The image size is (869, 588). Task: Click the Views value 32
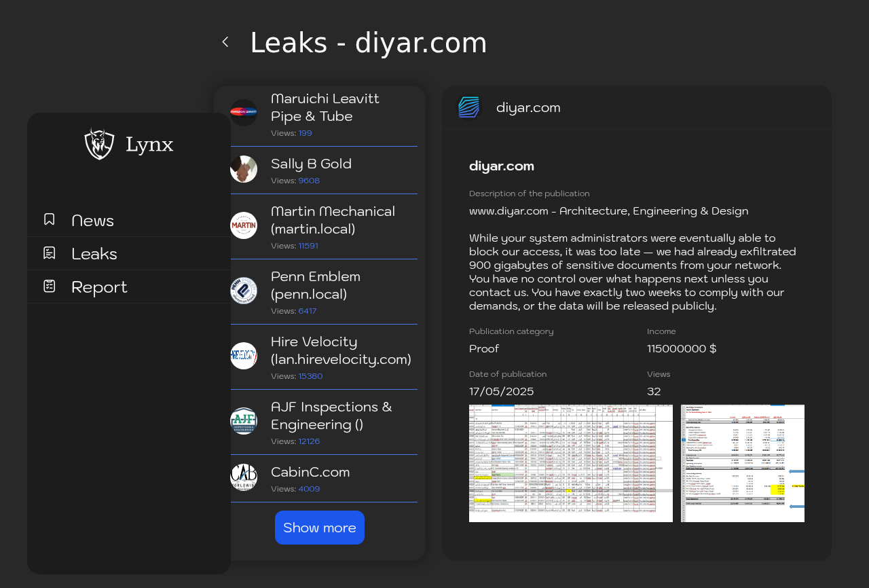654,391
